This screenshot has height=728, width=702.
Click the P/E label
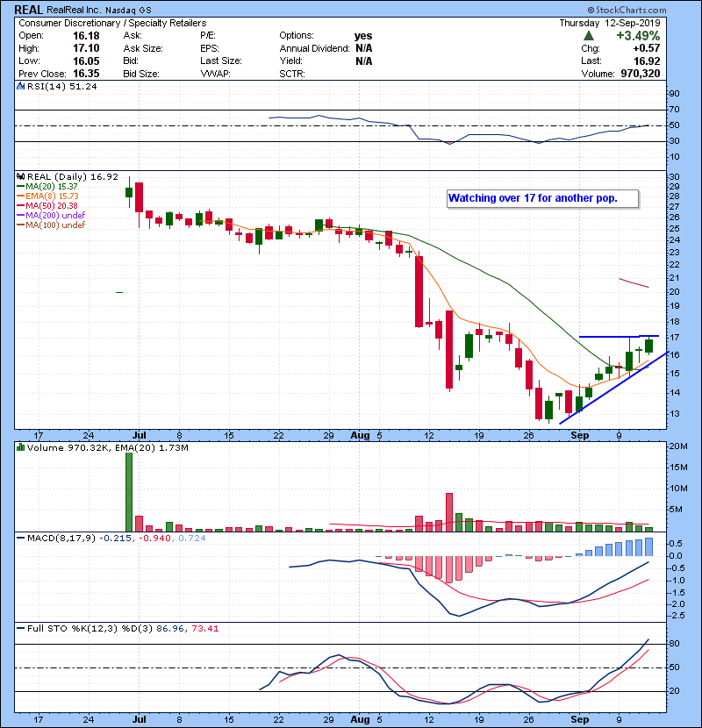[208, 35]
